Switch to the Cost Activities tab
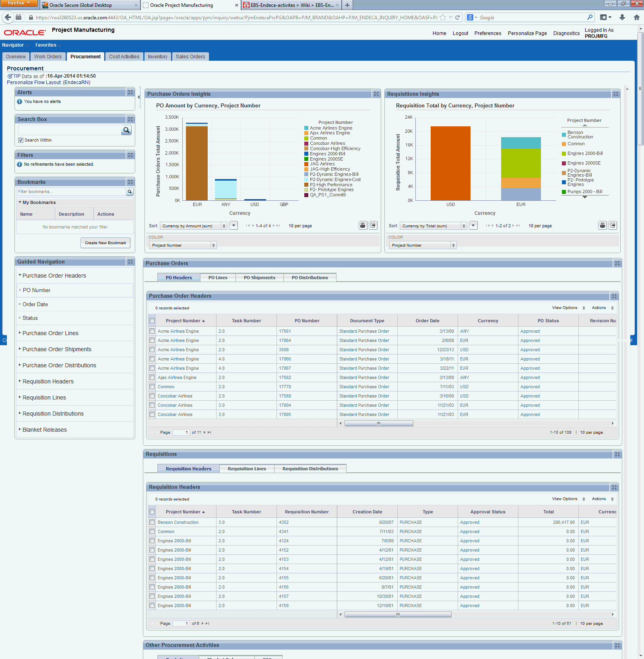644x659 pixels. pos(124,57)
